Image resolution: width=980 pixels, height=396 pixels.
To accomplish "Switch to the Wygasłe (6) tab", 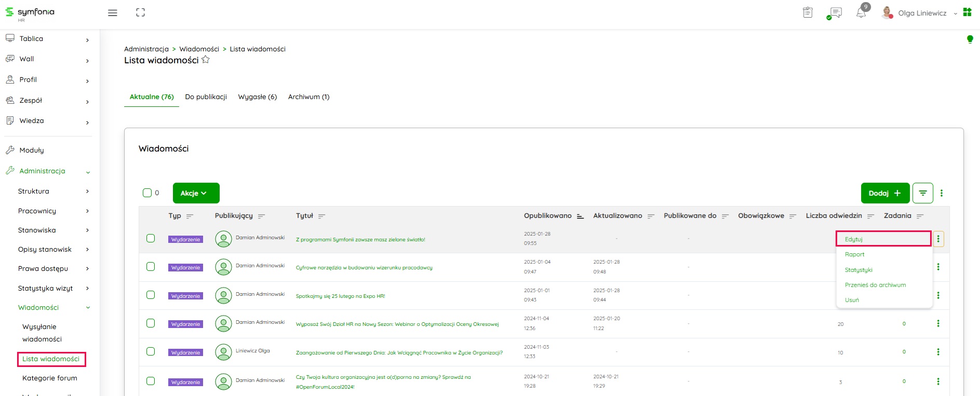I will (257, 97).
